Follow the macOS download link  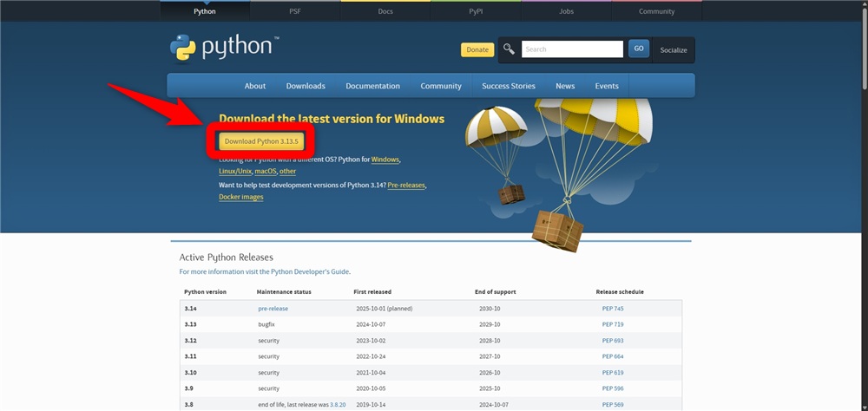click(x=265, y=172)
